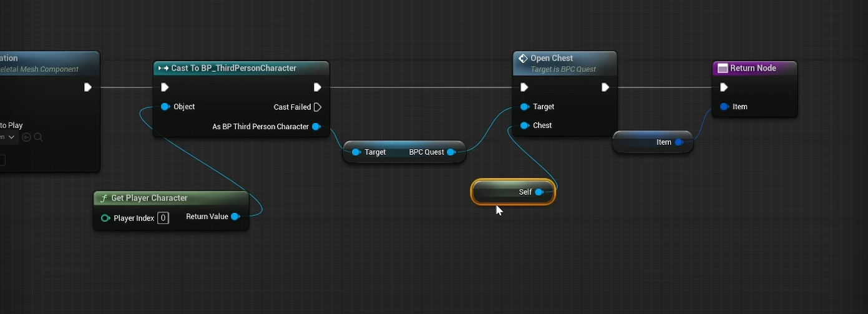Viewport: 868px width, 314px height.
Task: Click the Item getter's output pin
Action: 679,142
